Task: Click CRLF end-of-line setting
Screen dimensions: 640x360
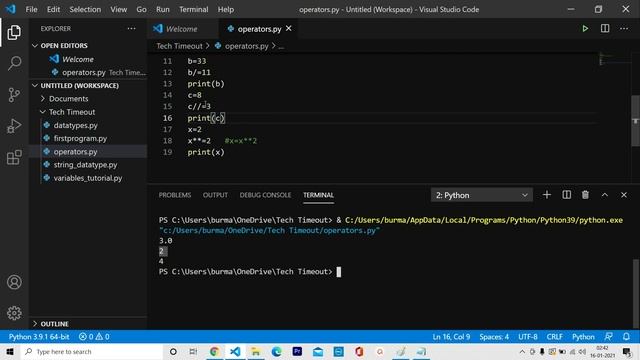Action: click(x=554, y=337)
